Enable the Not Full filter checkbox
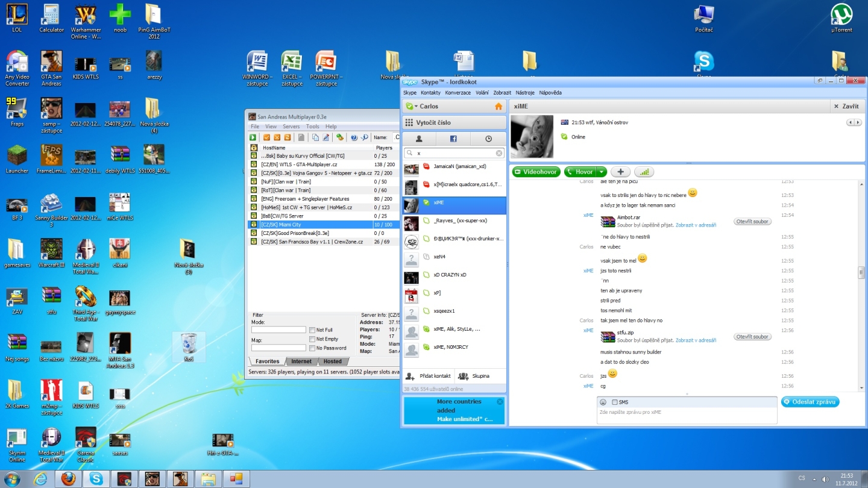Screen dimensions: 868x488 tap(312, 330)
